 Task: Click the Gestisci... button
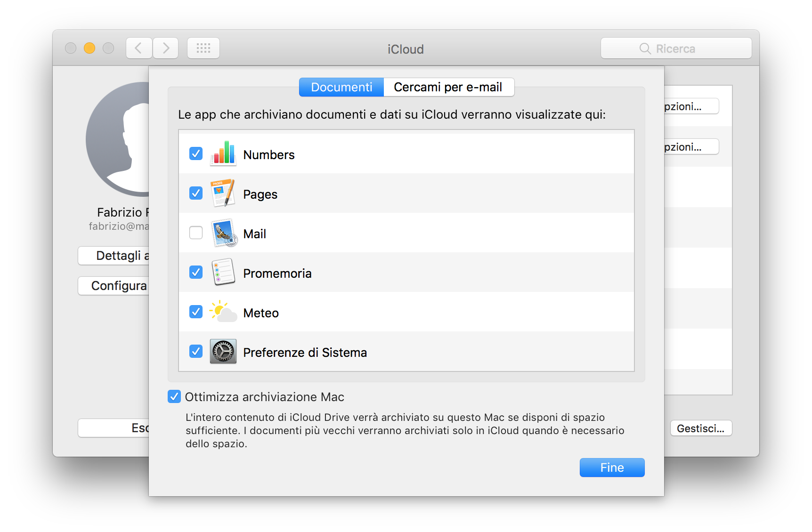(x=701, y=428)
